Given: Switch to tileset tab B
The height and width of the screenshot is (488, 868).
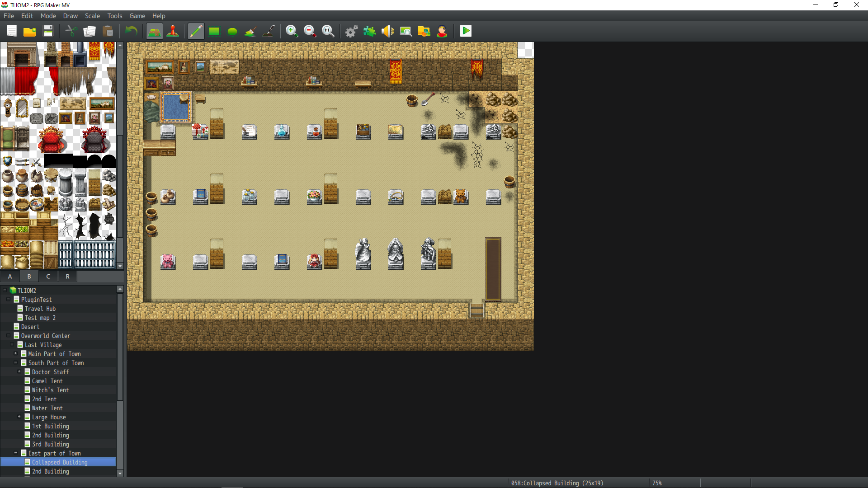Looking at the screenshot, I should (x=29, y=277).
